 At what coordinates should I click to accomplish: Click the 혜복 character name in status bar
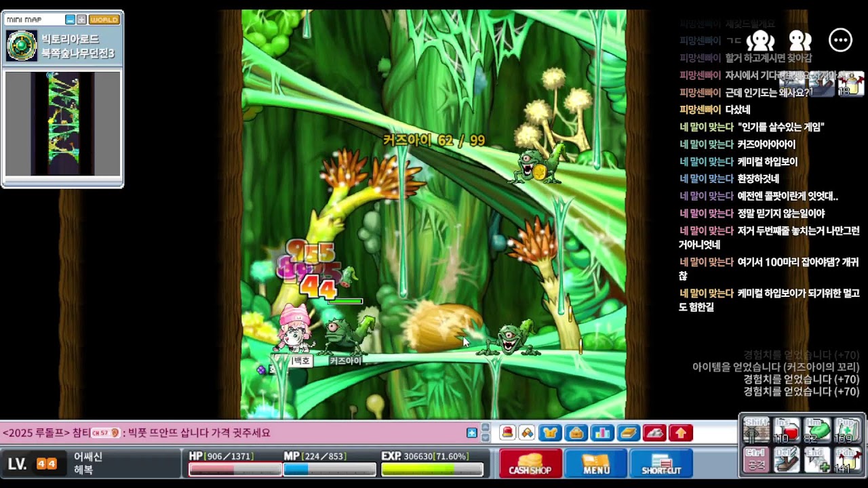pos(83,470)
